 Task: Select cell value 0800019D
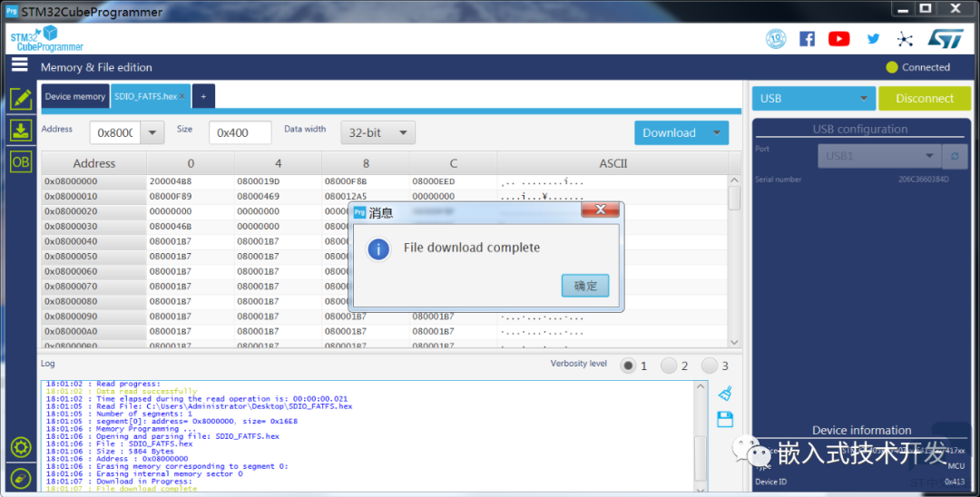click(258, 181)
